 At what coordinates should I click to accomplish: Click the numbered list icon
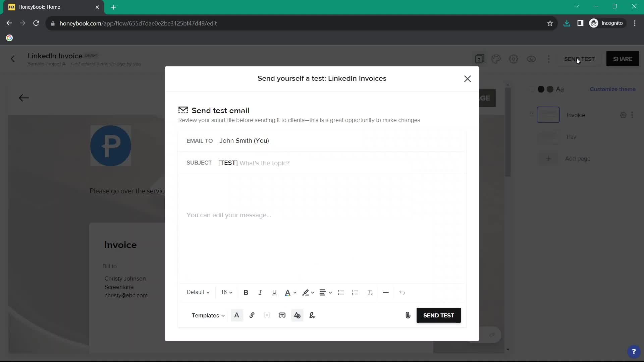(x=356, y=292)
